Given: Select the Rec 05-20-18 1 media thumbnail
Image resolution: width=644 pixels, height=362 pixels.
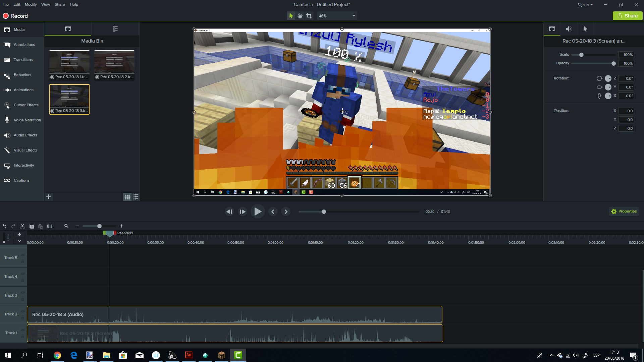Looking at the screenshot, I should point(69,65).
